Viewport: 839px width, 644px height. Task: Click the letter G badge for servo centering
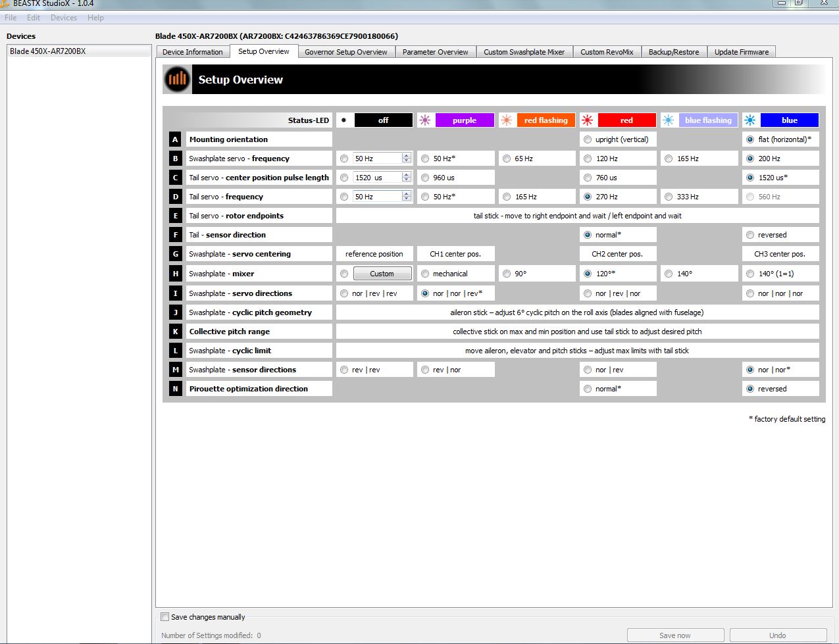click(x=175, y=254)
